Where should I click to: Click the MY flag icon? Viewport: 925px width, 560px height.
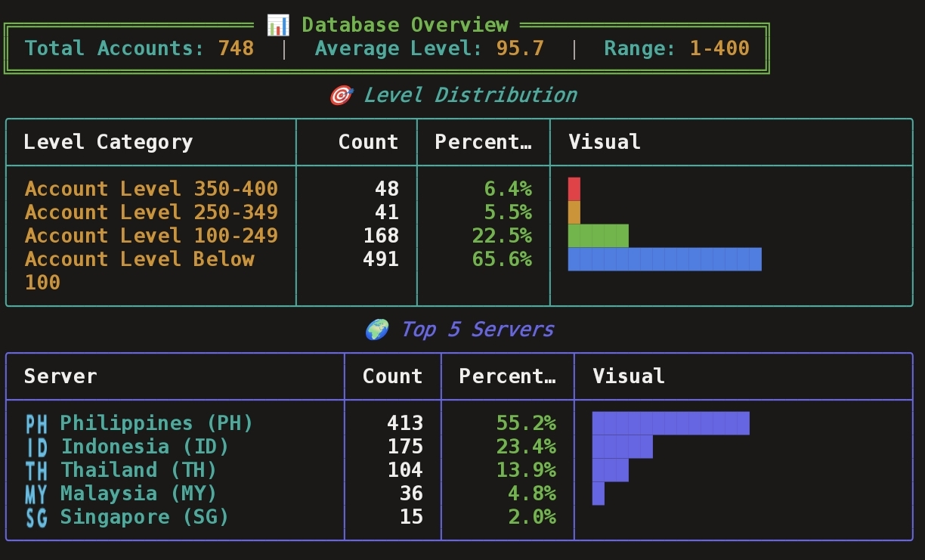(x=36, y=494)
